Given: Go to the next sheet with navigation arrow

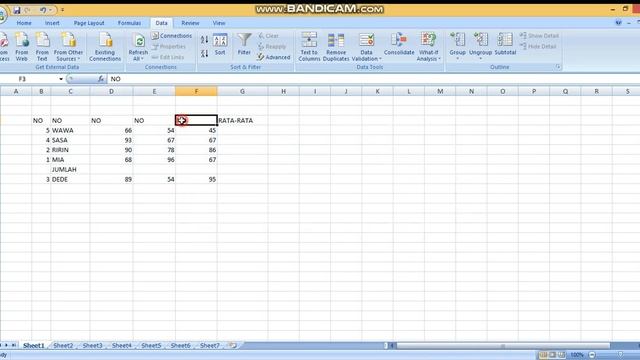Looking at the screenshot, I should point(7,346).
